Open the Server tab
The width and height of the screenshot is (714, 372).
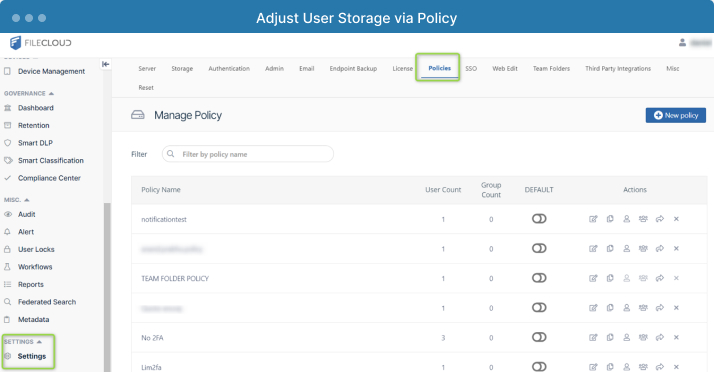[147, 69]
